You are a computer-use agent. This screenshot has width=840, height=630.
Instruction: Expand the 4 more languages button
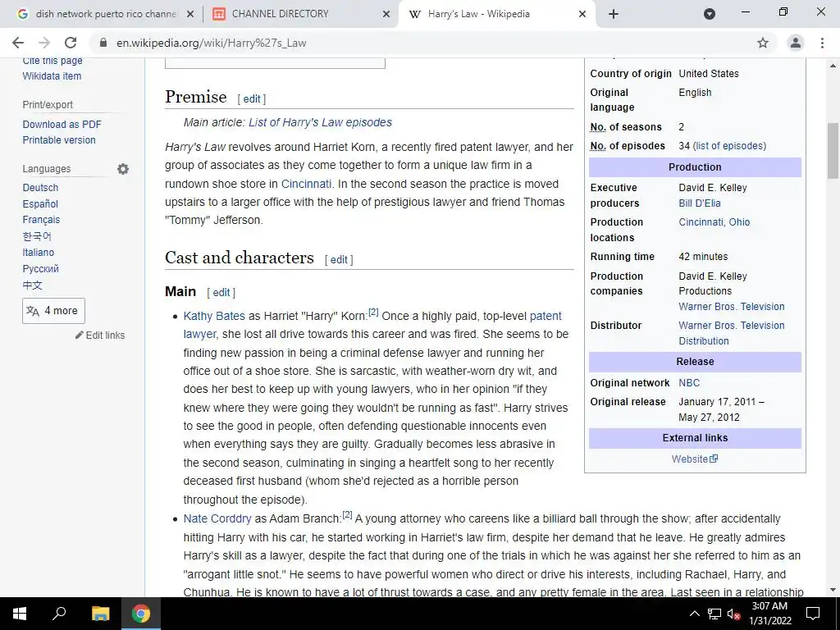tap(53, 311)
